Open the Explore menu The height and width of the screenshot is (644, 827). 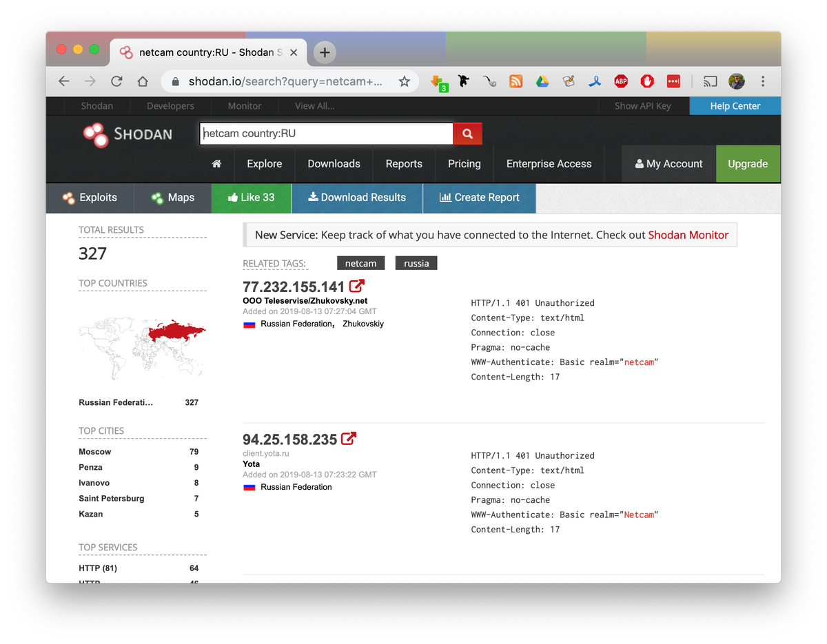[265, 163]
